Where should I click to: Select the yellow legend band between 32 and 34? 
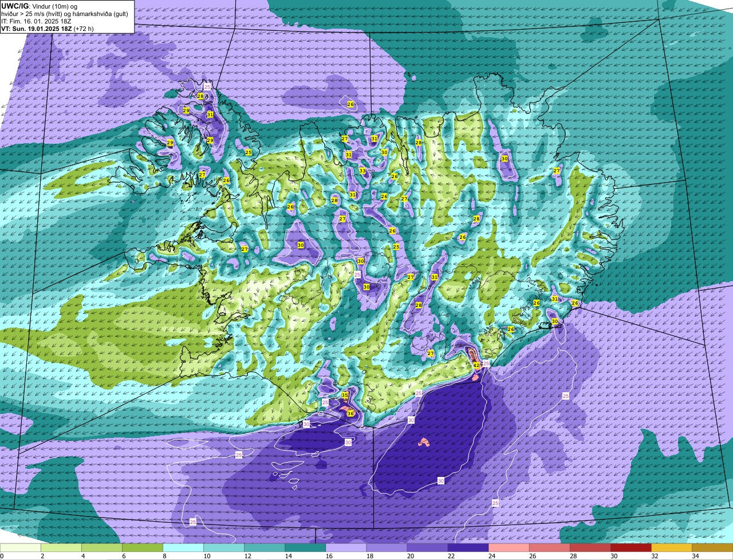pyautogui.click(x=671, y=548)
